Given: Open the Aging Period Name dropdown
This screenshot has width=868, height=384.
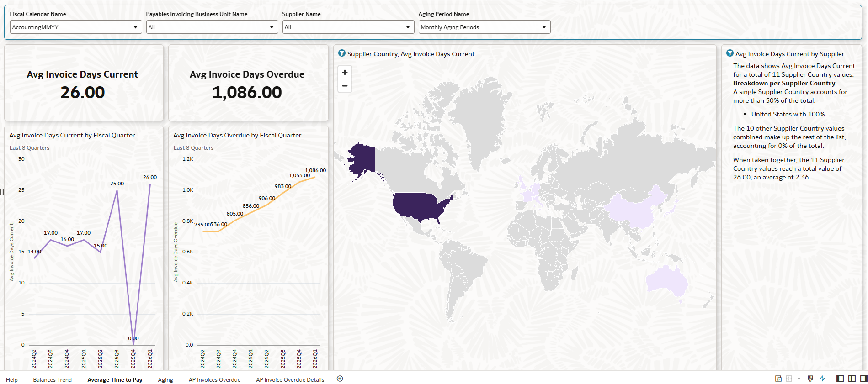Looking at the screenshot, I should (x=485, y=27).
